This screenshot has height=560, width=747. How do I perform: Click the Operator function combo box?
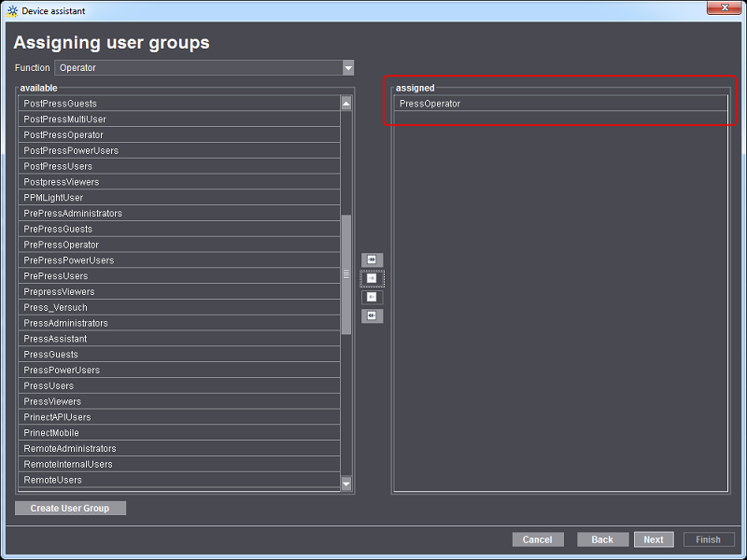click(198, 67)
